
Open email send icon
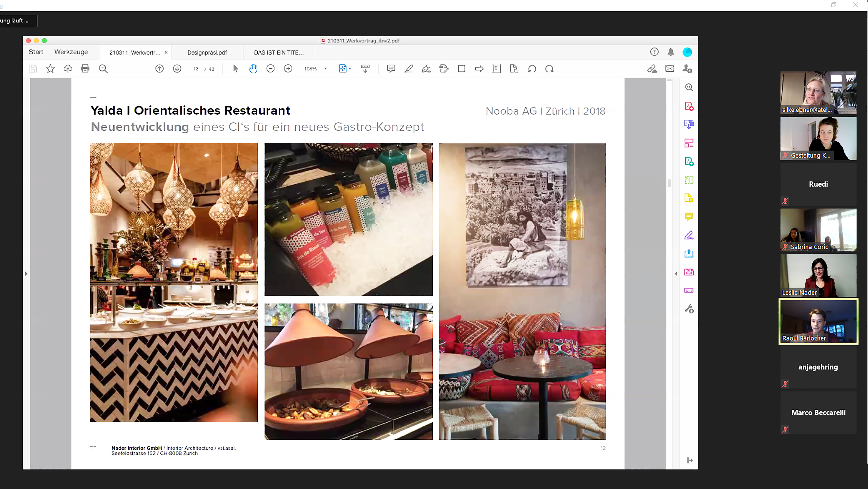pos(670,69)
